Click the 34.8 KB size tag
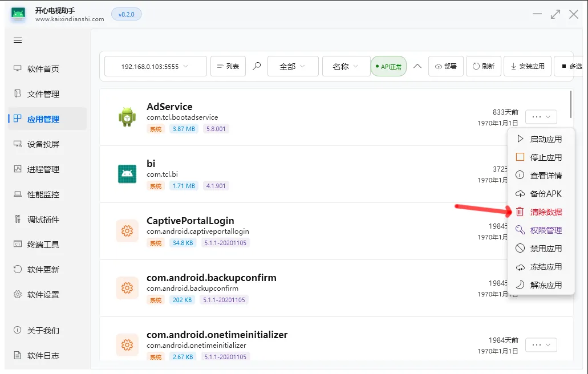Screen dimensions: 588x374 [183, 243]
